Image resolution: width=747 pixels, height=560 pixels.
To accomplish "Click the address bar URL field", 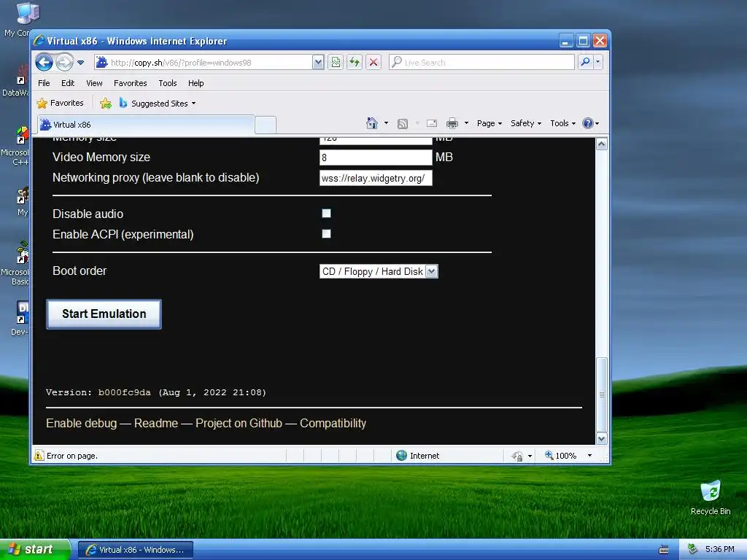I will (204, 63).
